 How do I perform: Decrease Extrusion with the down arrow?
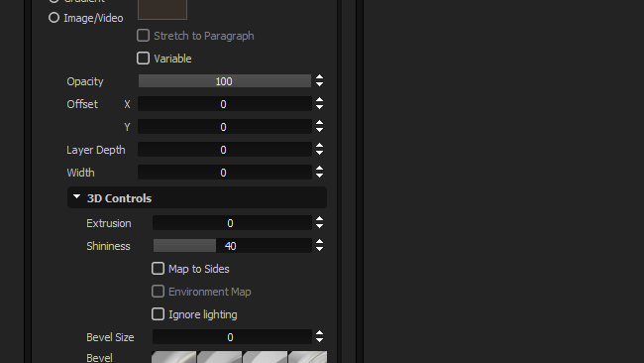coord(320,226)
